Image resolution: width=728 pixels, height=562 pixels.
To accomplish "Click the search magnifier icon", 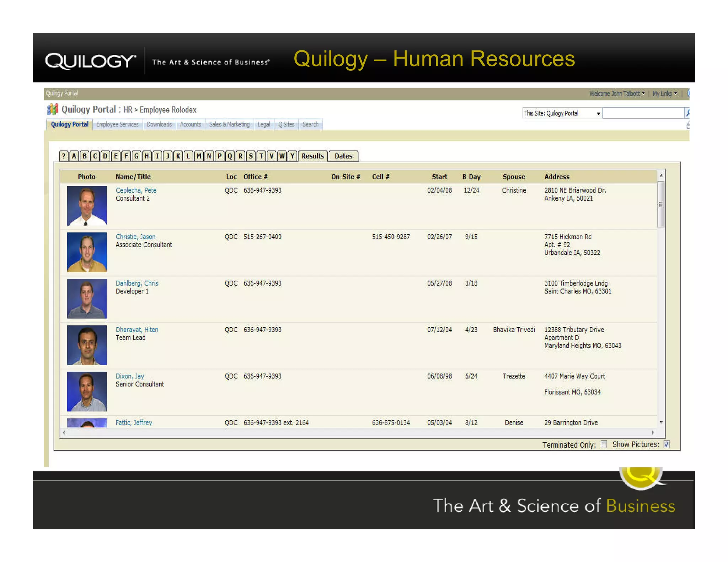I will (x=687, y=113).
